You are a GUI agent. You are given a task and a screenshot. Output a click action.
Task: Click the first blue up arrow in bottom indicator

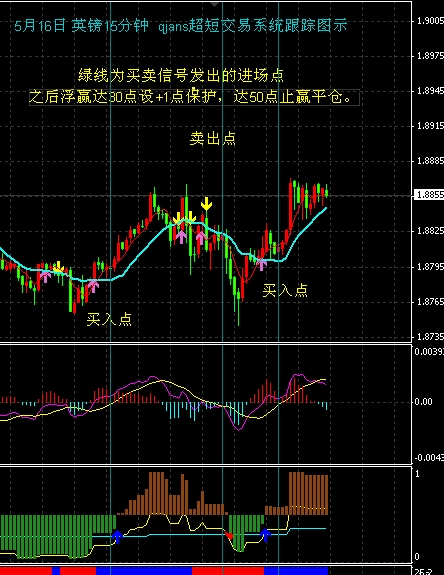117,536
